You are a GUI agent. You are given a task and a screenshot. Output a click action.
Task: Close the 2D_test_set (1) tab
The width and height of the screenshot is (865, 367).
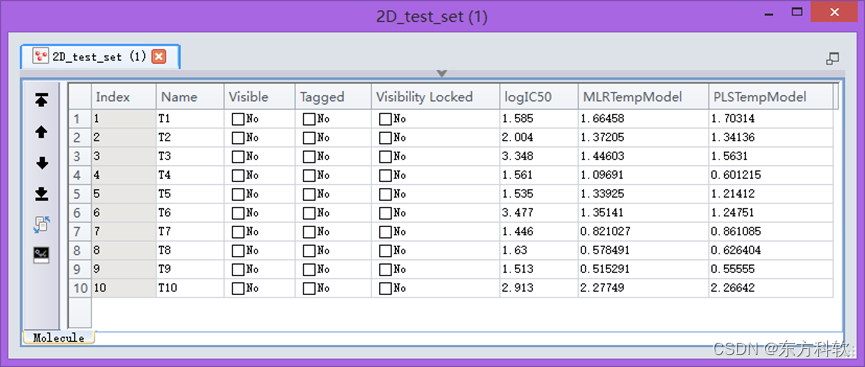point(159,56)
